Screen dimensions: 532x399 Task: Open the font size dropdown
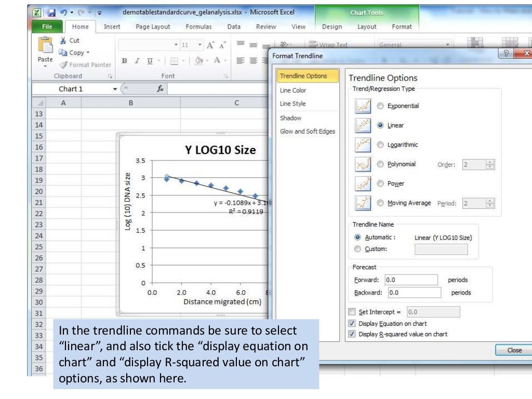pyautogui.click(x=200, y=45)
